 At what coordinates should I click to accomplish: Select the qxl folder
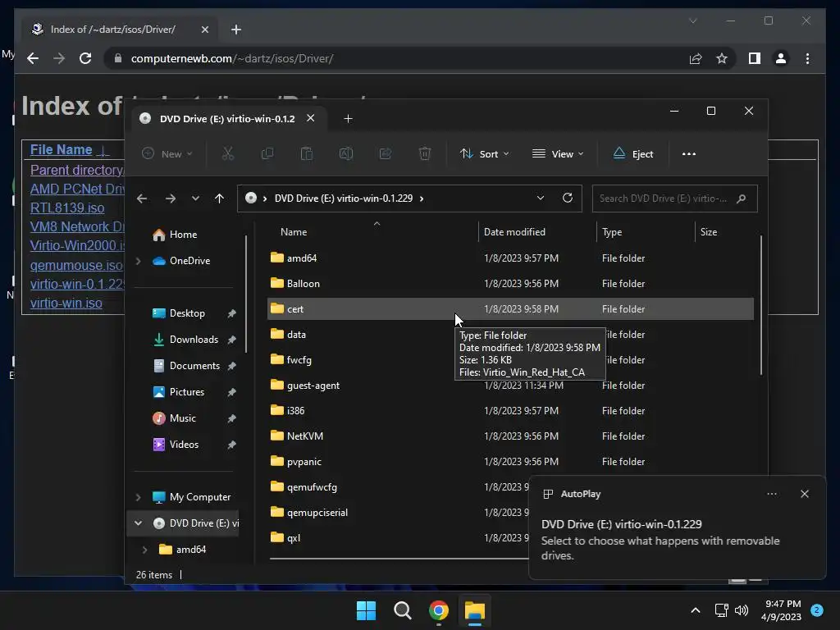click(398, 538)
